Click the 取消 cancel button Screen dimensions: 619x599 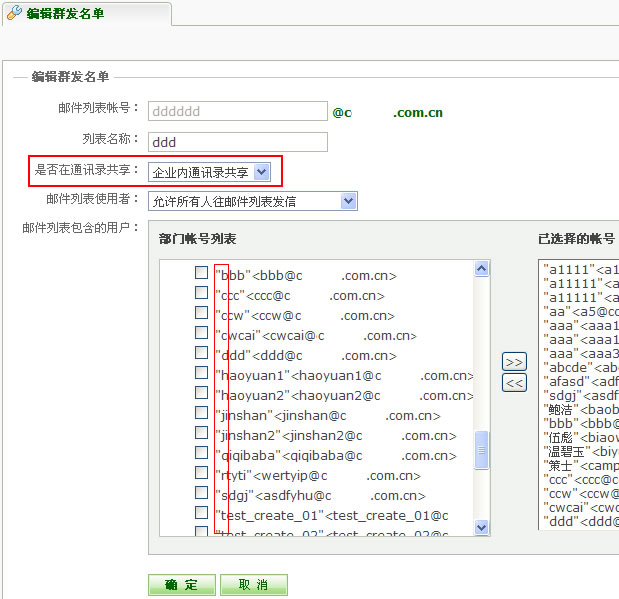pos(254,585)
